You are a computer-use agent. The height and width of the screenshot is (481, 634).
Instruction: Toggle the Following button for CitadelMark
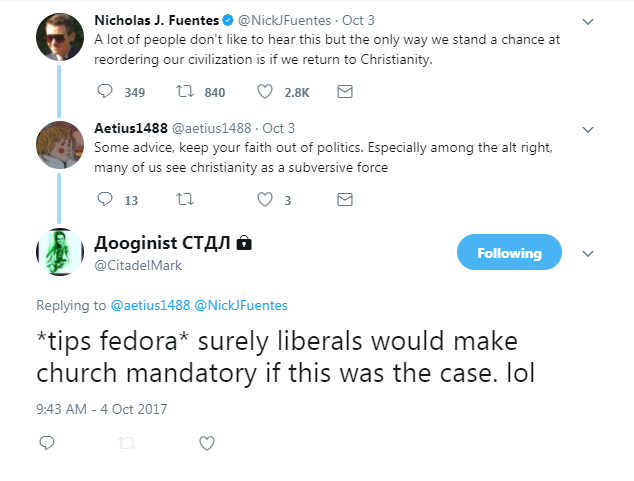pyautogui.click(x=509, y=252)
